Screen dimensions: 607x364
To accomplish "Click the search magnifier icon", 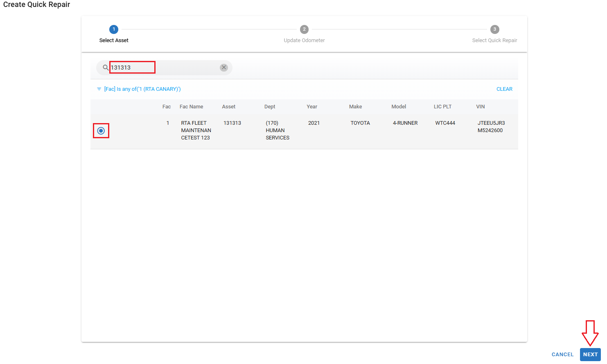I will coord(105,67).
